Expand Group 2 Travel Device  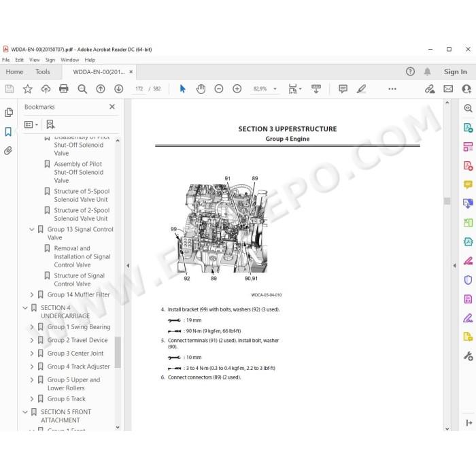coord(31,340)
